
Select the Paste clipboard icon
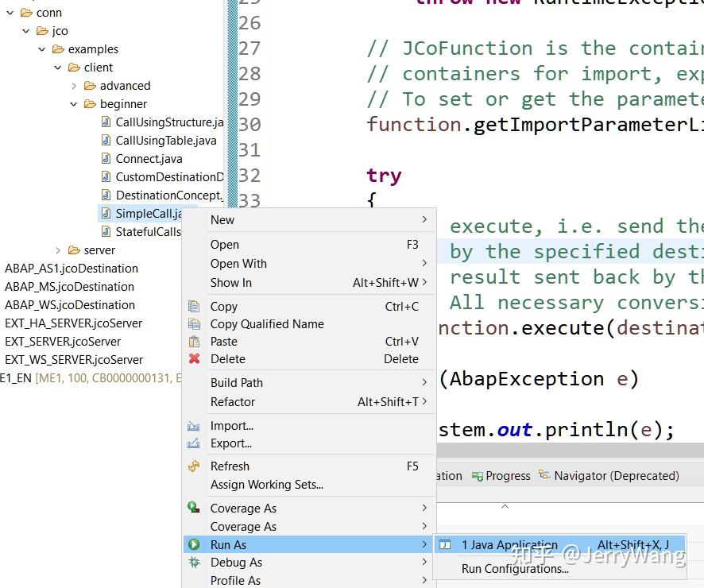(x=195, y=340)
